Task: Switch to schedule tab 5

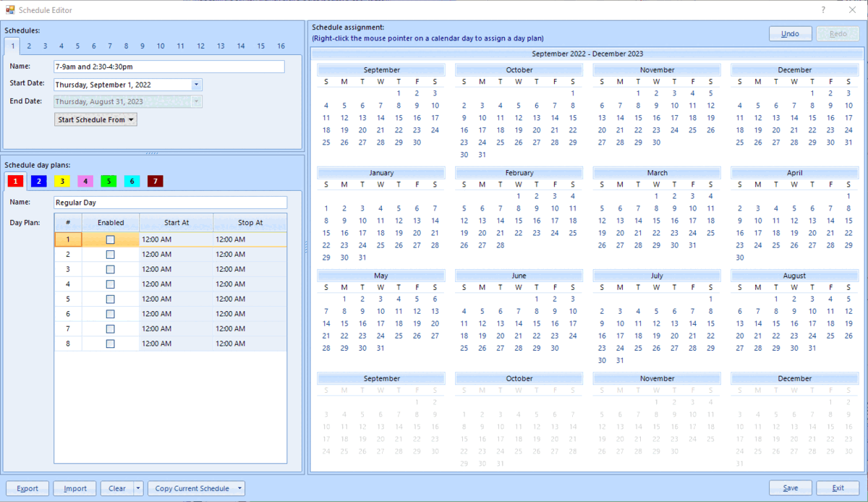Action: tap(77, 46)
